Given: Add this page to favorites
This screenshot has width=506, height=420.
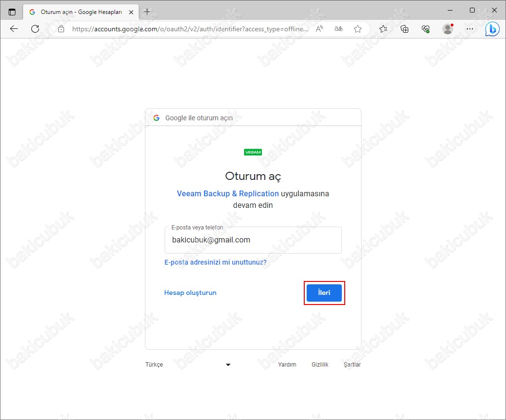Looking at the screenshot, I should click(358, 29).
